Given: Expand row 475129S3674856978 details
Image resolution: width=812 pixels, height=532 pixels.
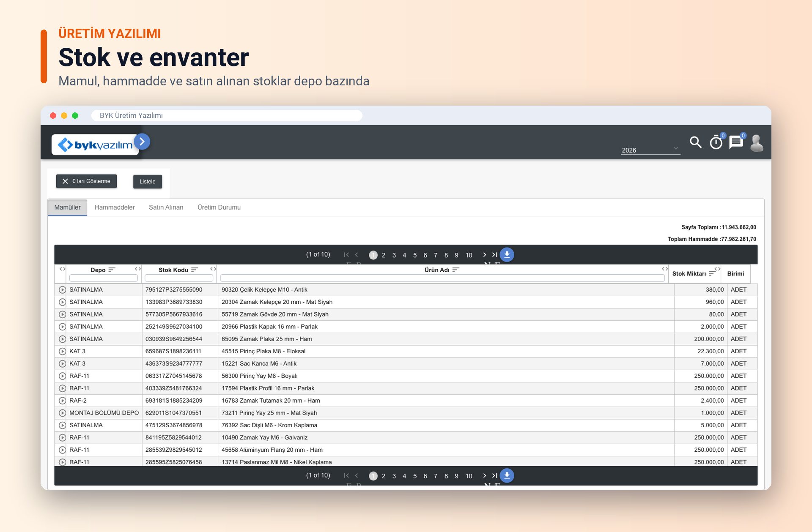Looking at the screenshot, I should tap(62, 425).
